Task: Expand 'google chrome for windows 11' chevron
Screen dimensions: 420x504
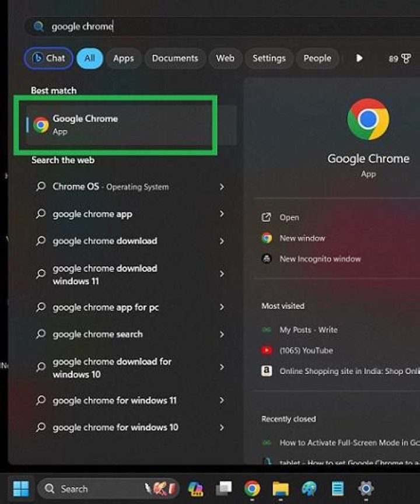Action: pyautogui.click(x=222, y=400)
